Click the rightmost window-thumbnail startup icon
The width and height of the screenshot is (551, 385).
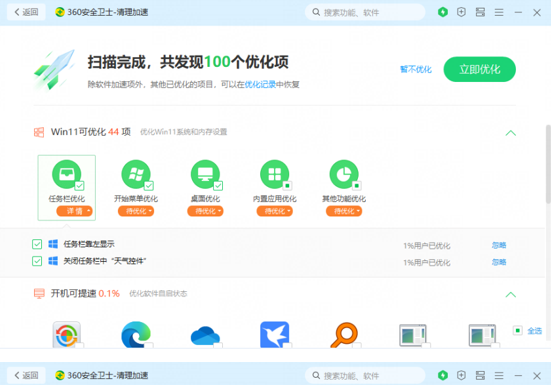coord(482,335)
